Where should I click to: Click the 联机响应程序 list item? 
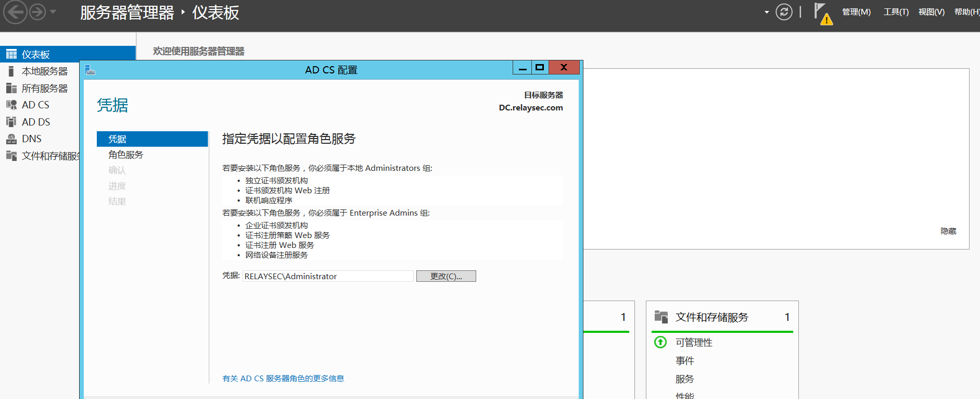(x=269, y=201)
